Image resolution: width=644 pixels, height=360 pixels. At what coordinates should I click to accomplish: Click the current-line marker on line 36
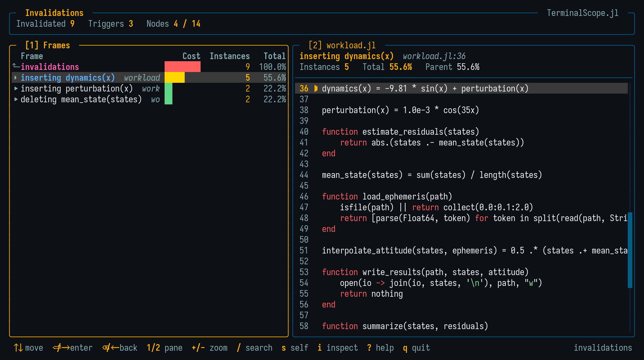(316, 88)
